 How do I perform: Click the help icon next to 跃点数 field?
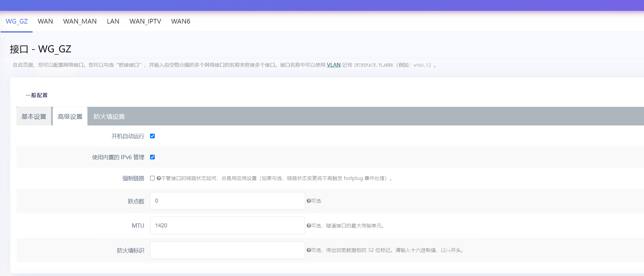click(309, 201)
